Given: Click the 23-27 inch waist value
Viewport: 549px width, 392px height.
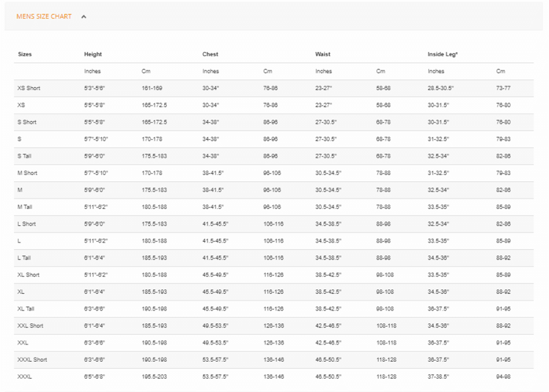Looking at the screenshot, I should click(324, 88).
